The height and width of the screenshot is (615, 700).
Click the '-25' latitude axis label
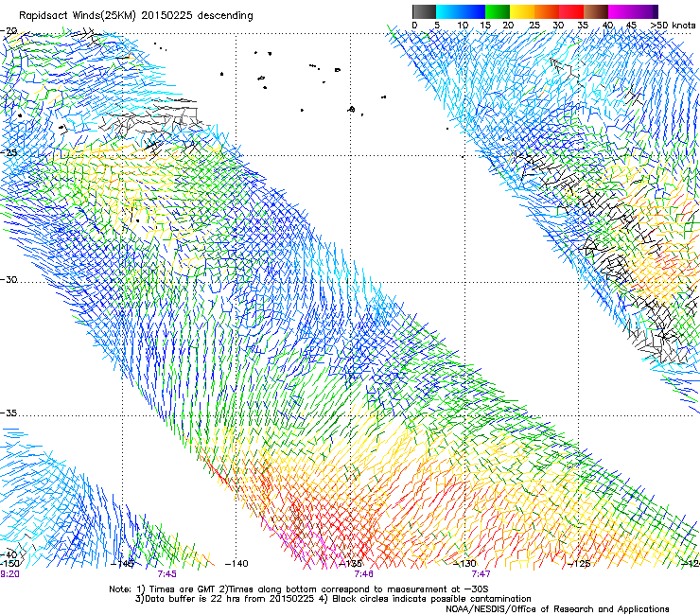9,152
